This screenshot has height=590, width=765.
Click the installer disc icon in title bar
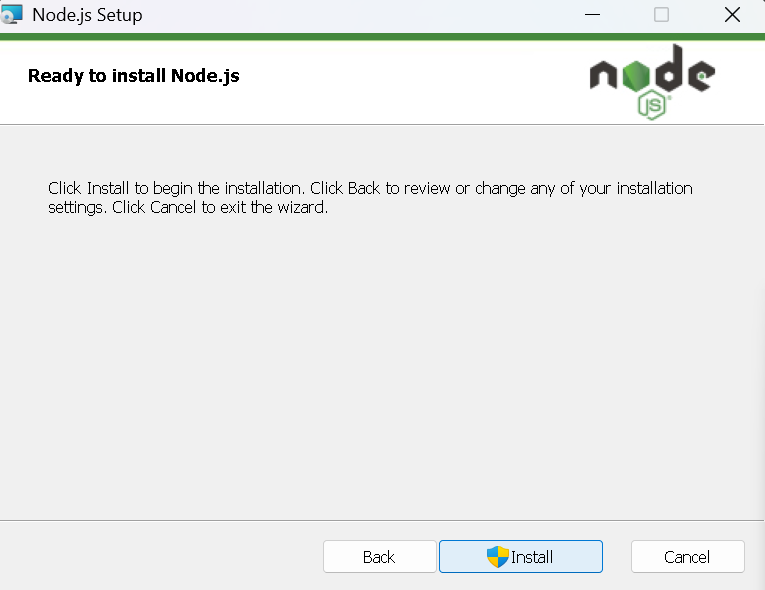point(11,14)
